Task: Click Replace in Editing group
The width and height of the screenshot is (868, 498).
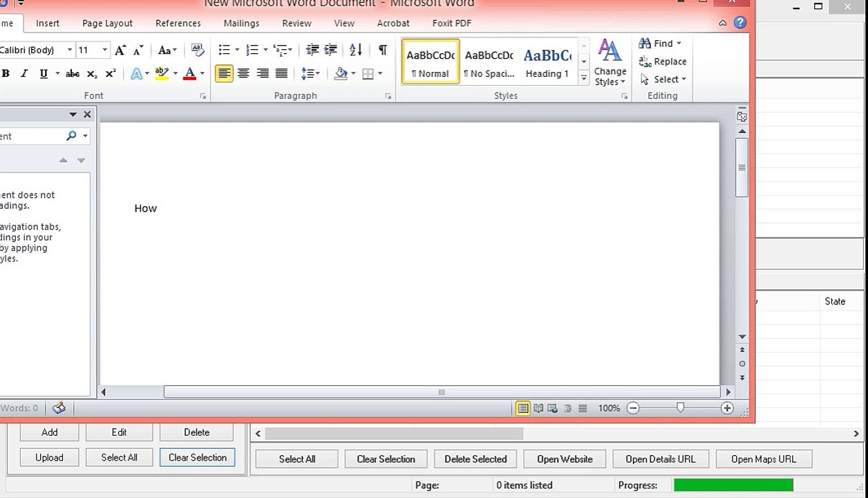Action: click(663, 62)
